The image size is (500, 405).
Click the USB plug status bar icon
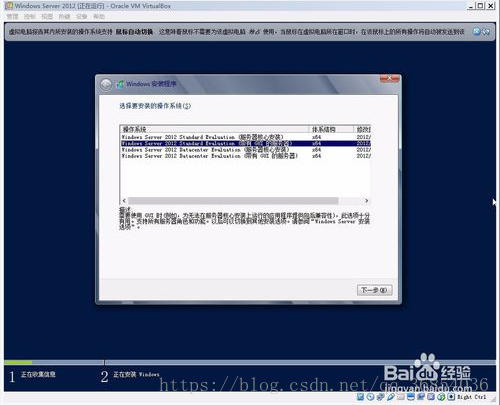coord(391,397)
